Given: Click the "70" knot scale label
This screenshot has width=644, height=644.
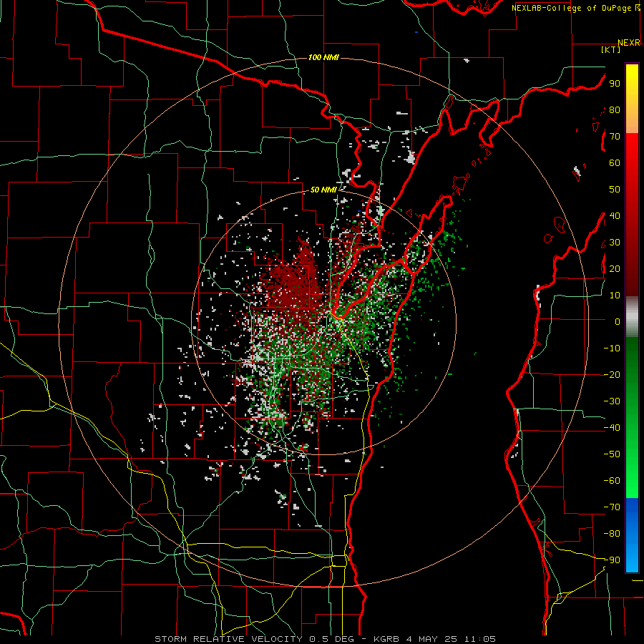Looking at the screenshot, I should coord(615,137).
